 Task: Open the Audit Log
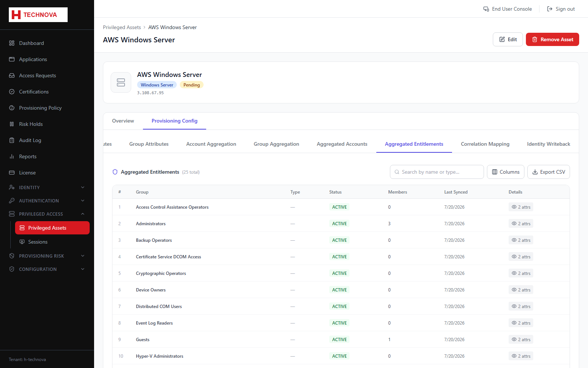click(x=47, y=140)
